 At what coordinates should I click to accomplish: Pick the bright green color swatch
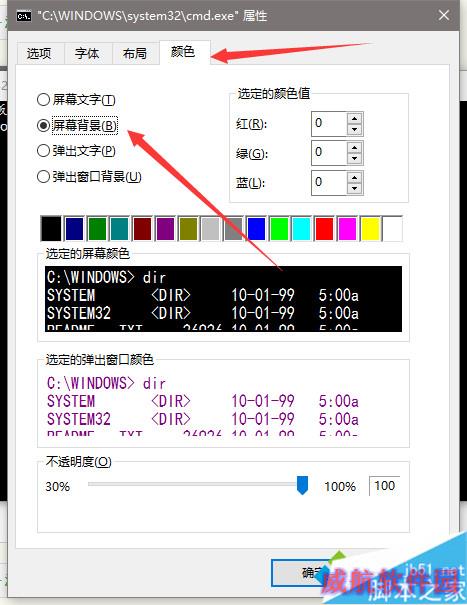[279, 229]
